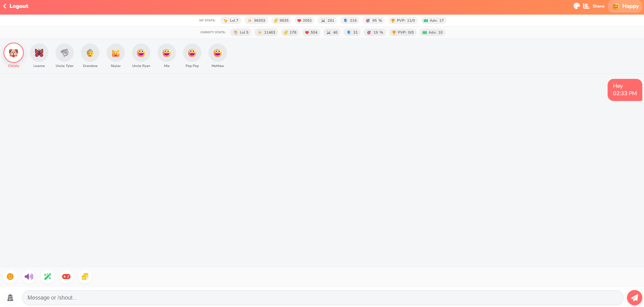
Task: Click Christy's 46 attack badge
Action: point(332,32)
